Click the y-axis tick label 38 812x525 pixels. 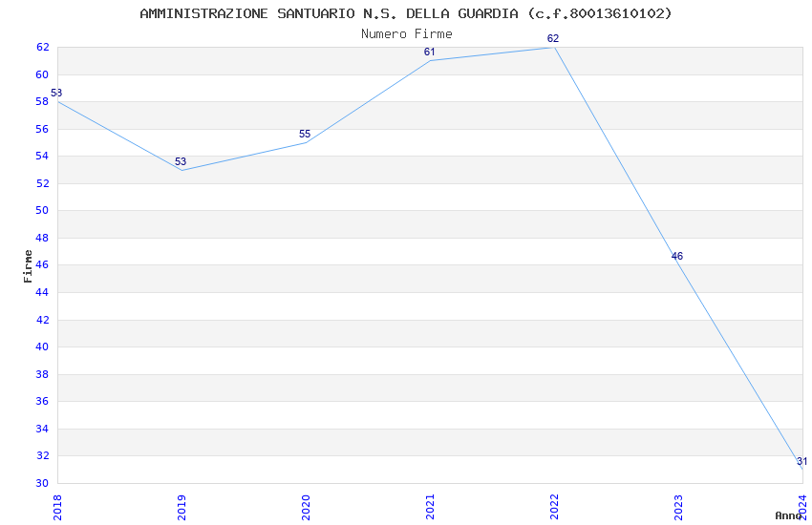click(x=42, y=374)
